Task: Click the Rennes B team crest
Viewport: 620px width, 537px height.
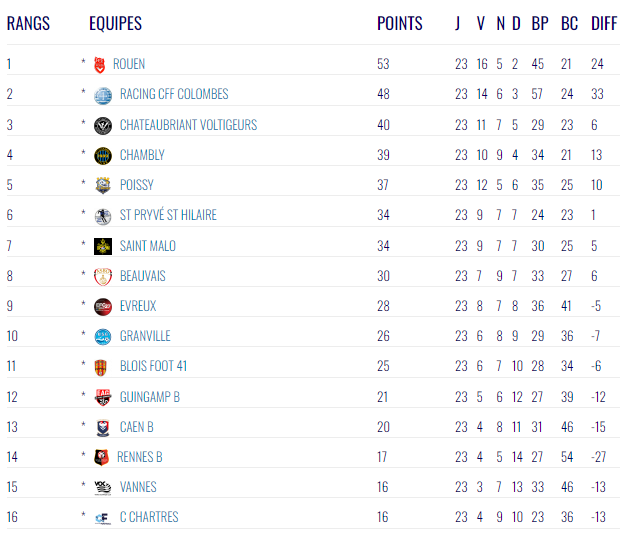Action: (101, 457)
